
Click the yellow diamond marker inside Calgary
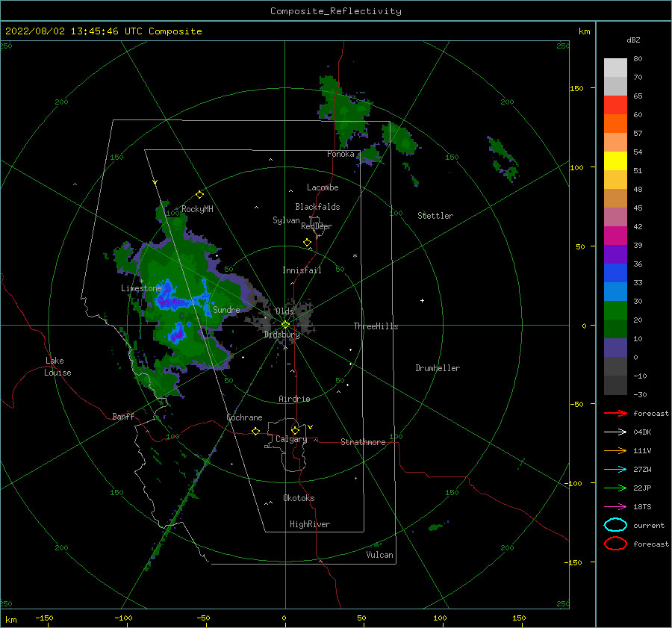pyautogui.click(x=295, y=430)
